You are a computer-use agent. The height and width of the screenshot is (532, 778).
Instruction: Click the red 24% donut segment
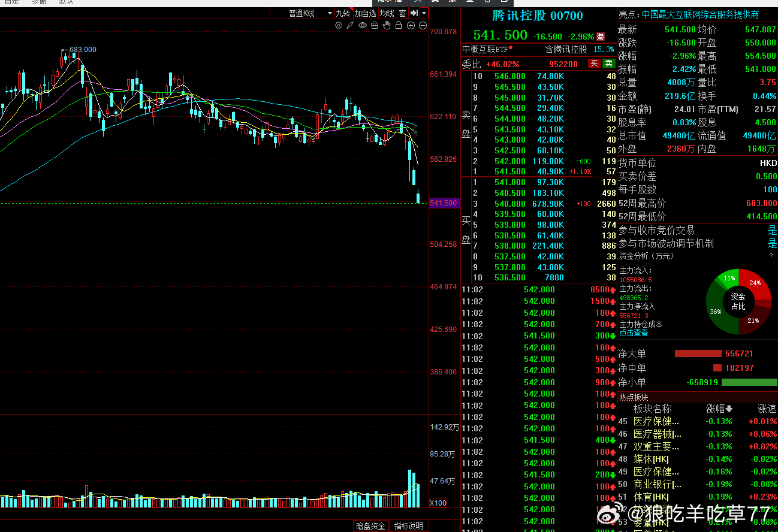click(754, 284)
